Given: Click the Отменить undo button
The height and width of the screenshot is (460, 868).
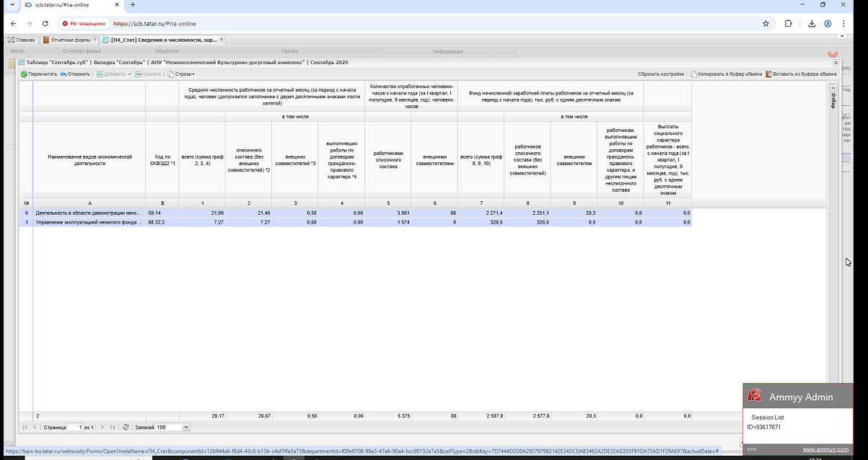Looking at the screenshot, I should pyautogui.click(x=75, y=74).
